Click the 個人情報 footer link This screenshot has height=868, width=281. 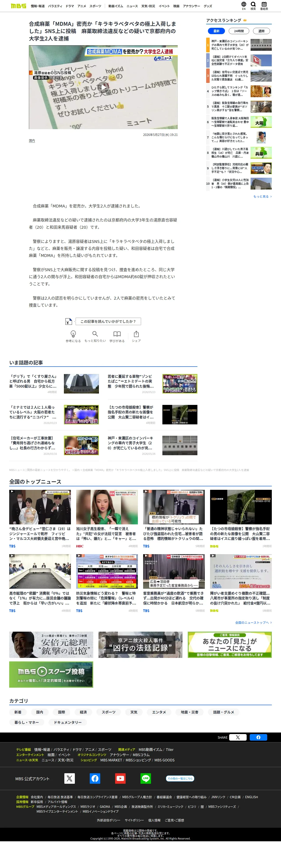(154, 820)
